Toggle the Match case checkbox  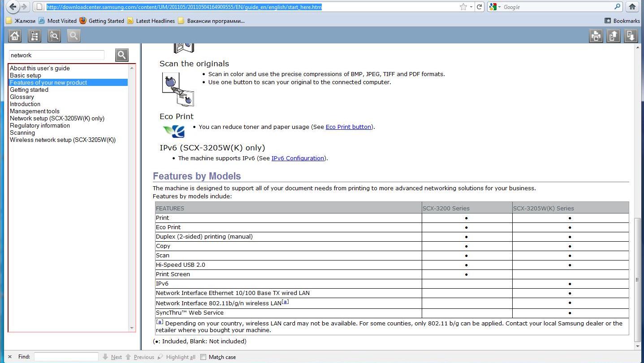[x=203, y=357]
